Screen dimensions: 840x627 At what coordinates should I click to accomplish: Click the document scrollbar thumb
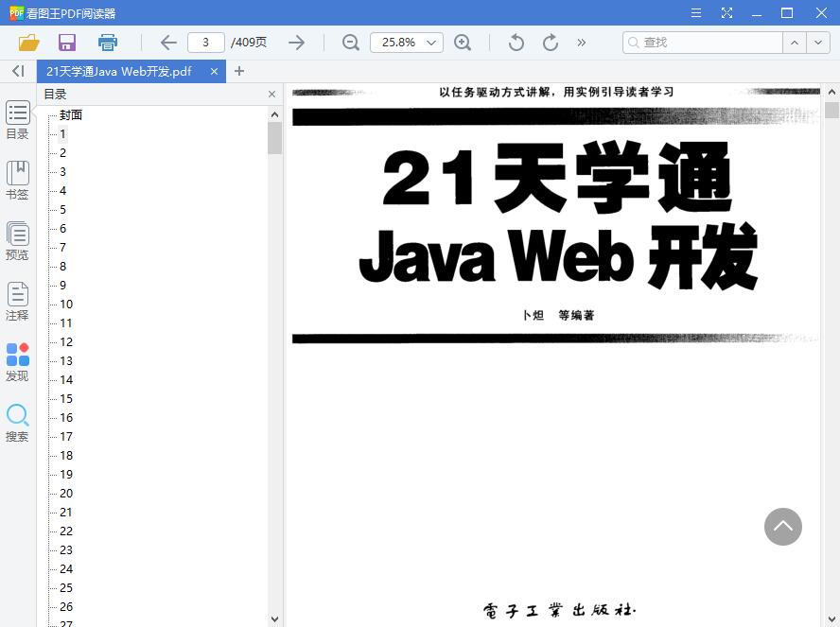click(831, 110)
